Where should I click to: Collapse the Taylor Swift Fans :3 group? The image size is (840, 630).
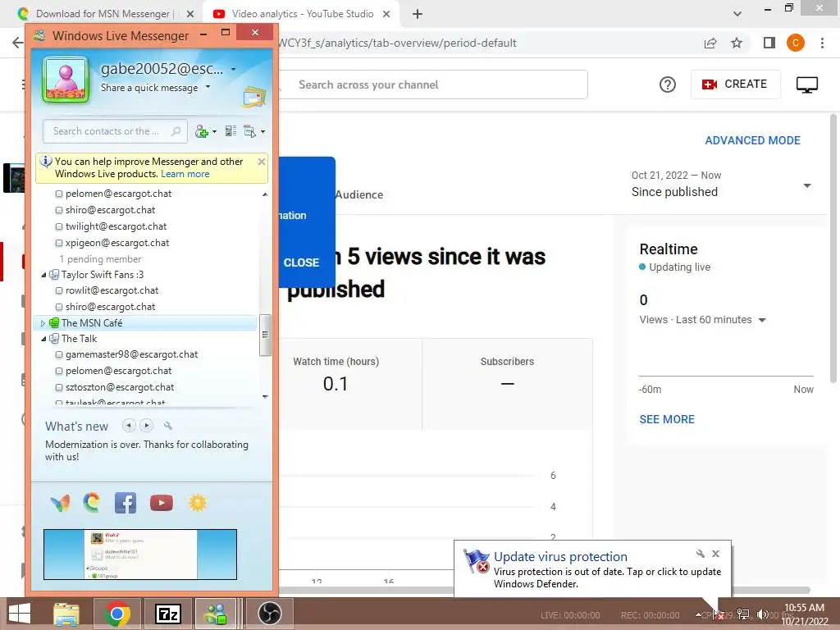(x=44, y=275)
